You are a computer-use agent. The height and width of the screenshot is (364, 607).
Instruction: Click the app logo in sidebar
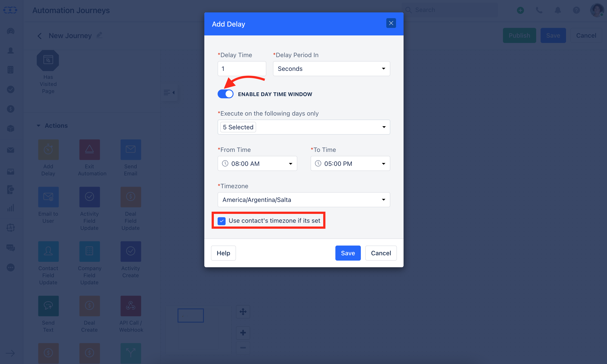(x=10, y=10)
